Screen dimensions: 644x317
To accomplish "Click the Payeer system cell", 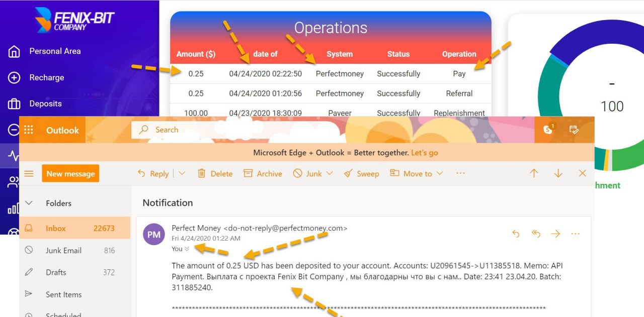I will coord(340,113).
